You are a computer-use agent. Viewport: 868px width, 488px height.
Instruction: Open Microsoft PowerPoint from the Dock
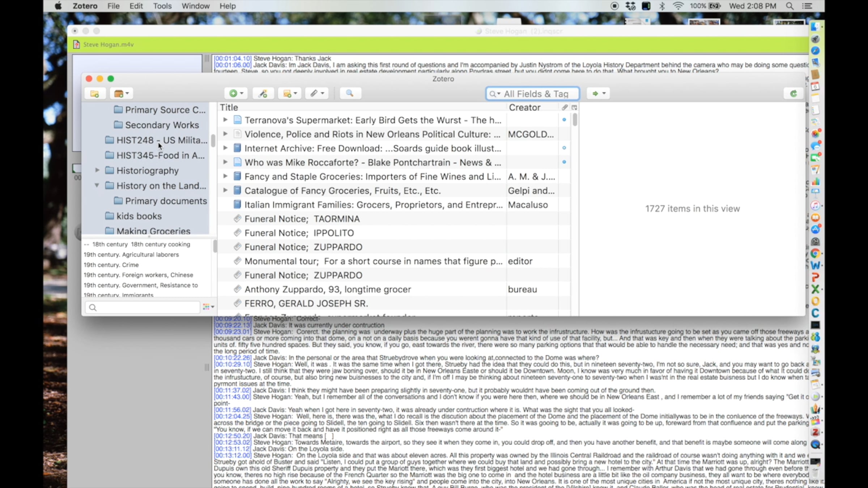tap(815, 277)
